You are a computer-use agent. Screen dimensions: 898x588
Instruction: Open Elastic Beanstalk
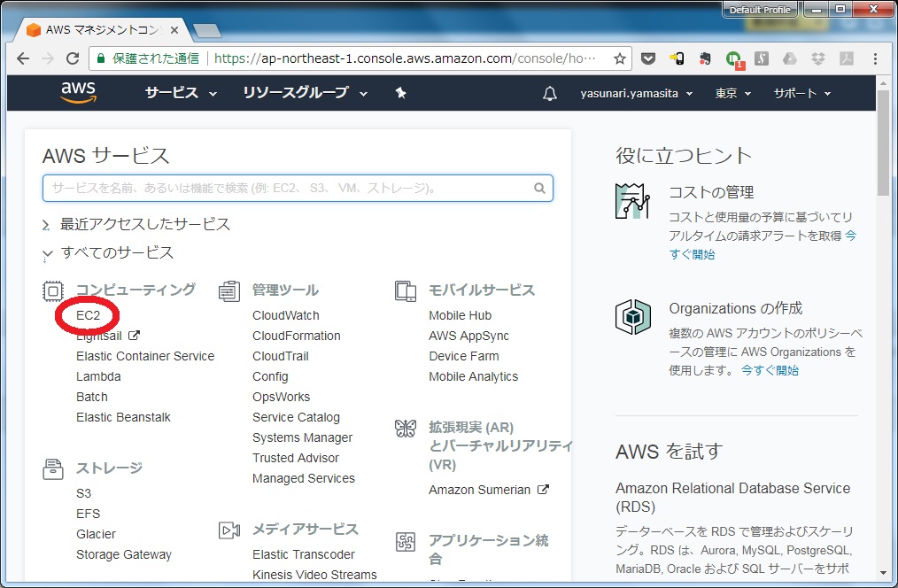point(123,417)
